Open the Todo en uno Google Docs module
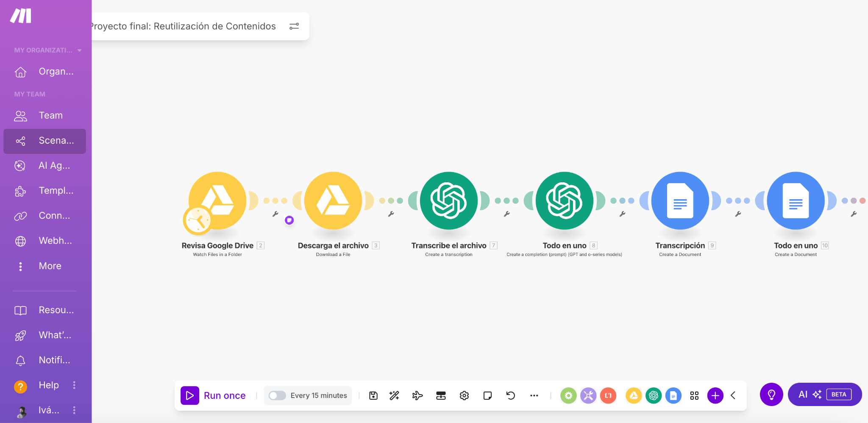The height and width of the screenshot is (423, 868). point(796,200)
